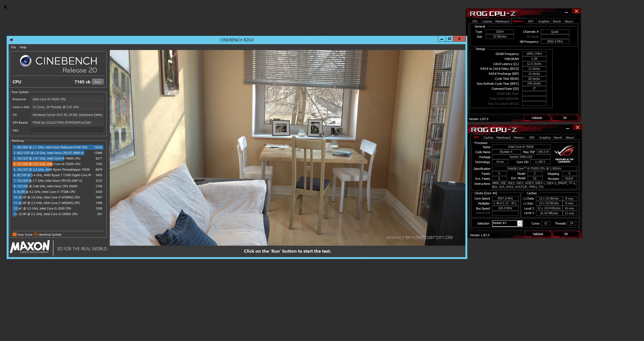Click the OS field Windows Server 2012 R2
644x341 pixels.
[x=67, y=115]
